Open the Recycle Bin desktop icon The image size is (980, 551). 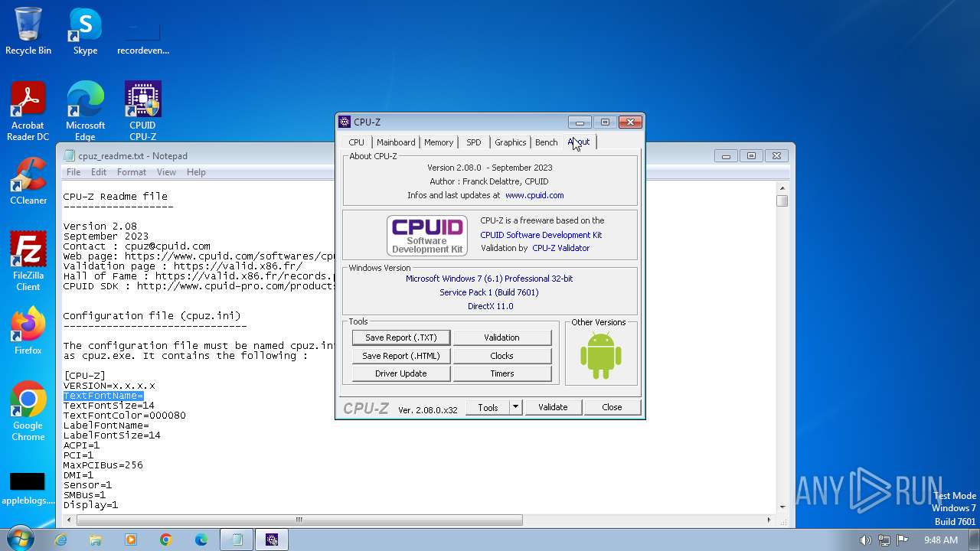28,31
